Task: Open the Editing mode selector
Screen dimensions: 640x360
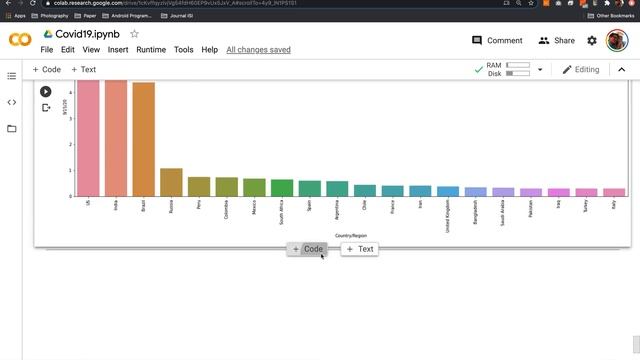Action: [580, 69]
